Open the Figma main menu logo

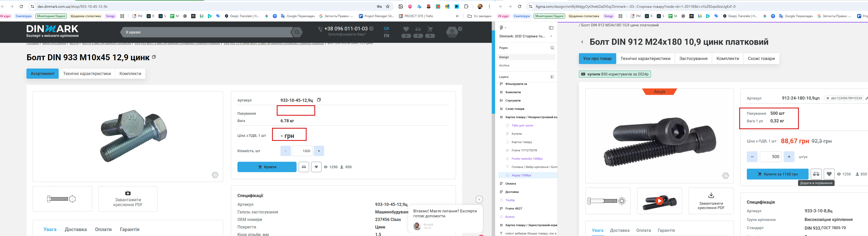click(x=502, y=28)
